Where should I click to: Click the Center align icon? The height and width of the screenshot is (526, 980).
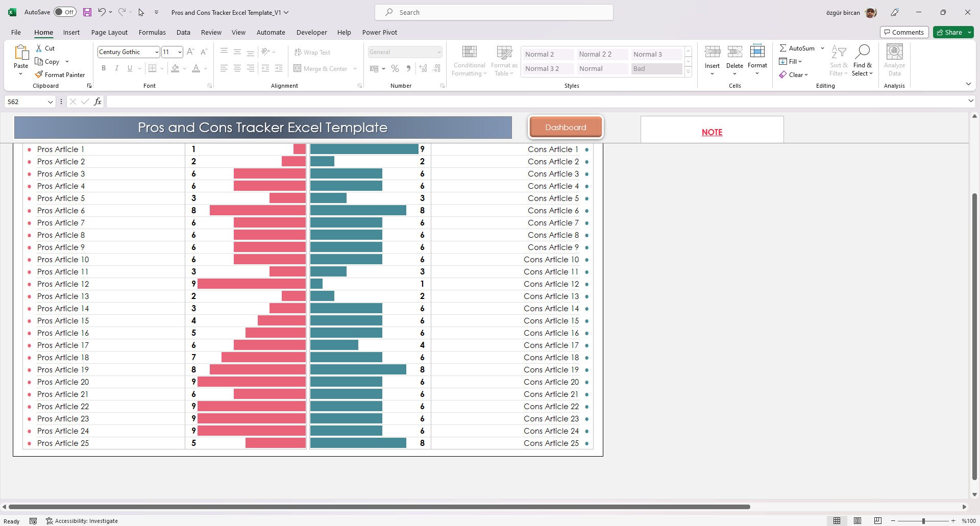pyautogui.click(x=237, y=68)
